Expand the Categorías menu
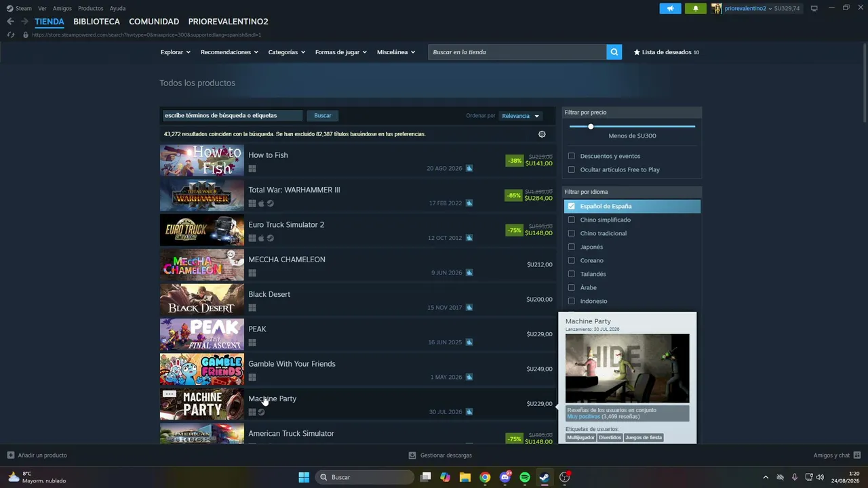 (287, 52)
